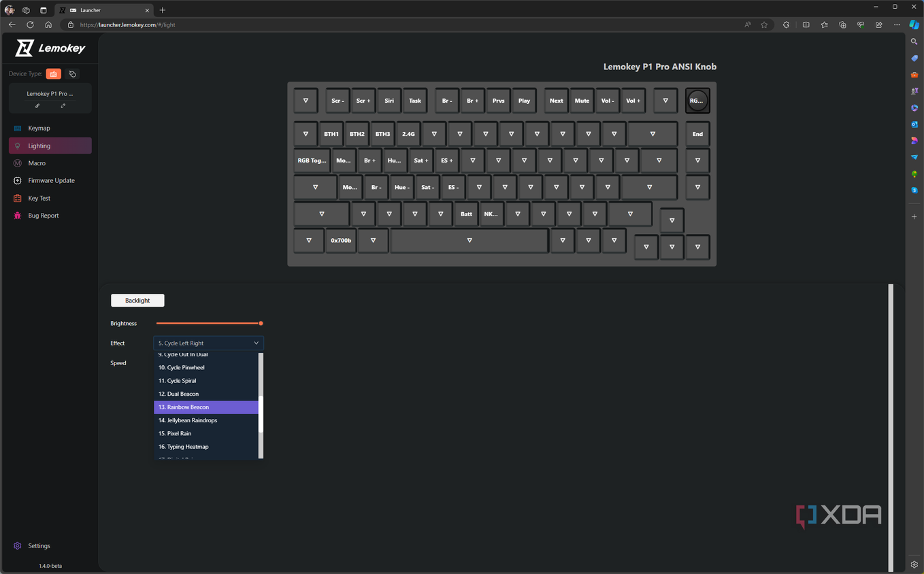Click the main panel vertical scrollbar
924x574 pixels.
891,427
